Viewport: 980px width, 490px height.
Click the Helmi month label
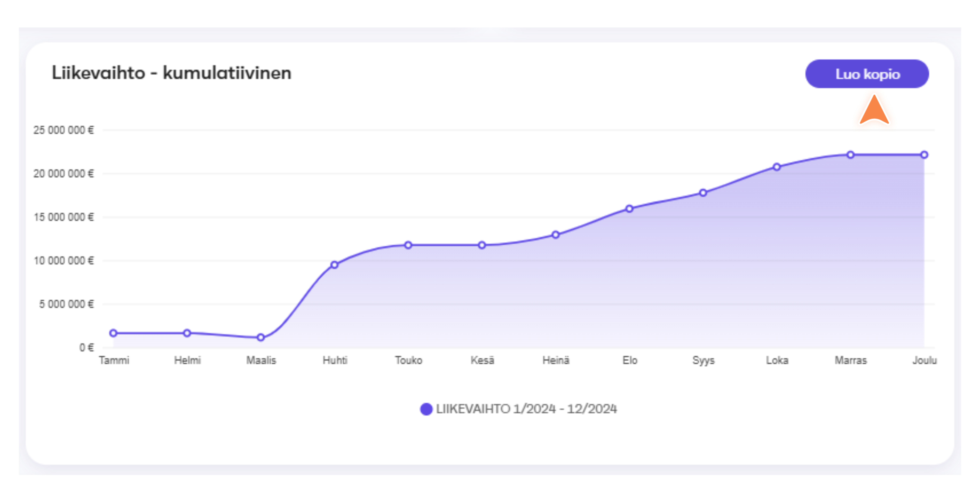188,360
